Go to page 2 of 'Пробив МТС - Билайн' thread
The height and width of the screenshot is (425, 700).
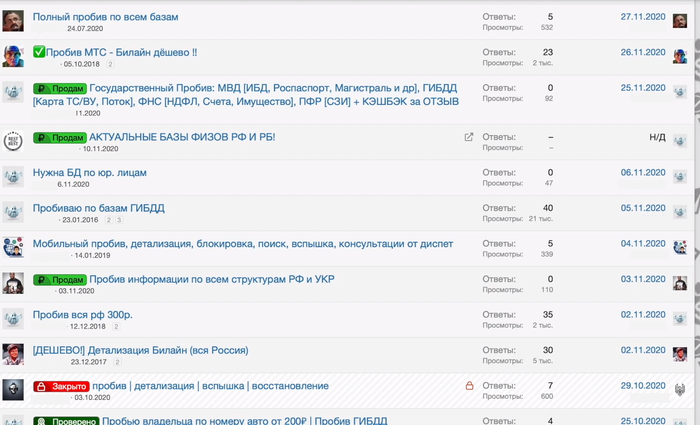coord(110,64)
